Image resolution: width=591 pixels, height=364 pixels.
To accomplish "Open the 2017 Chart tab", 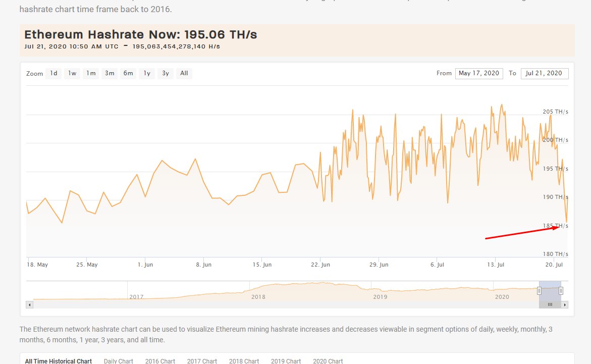I will point(202,361).
